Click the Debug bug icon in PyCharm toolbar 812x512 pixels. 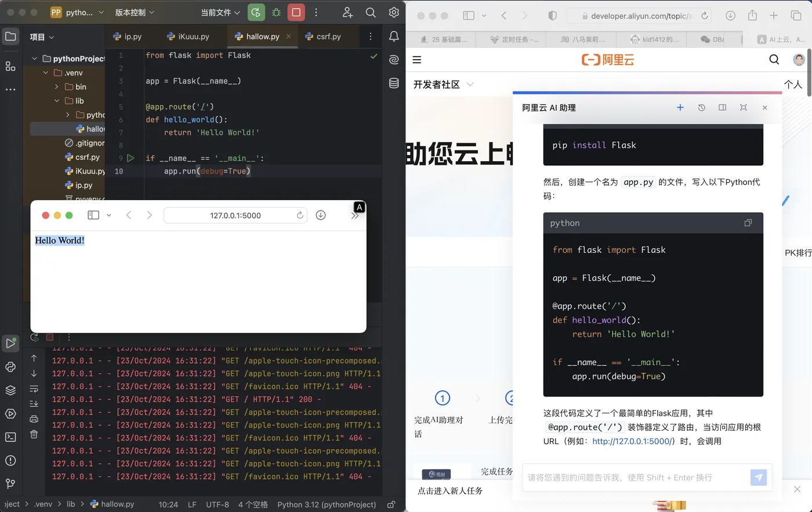pos(276,12)
